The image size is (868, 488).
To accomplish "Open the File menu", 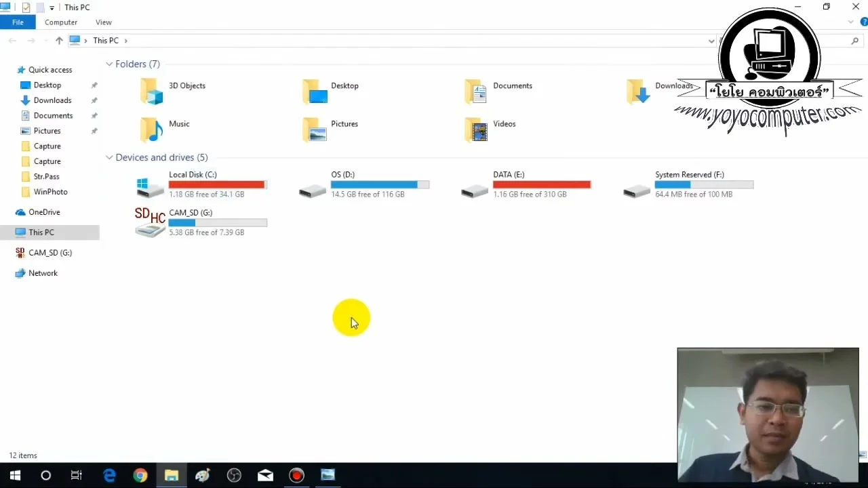I will (x=18, y=22).
